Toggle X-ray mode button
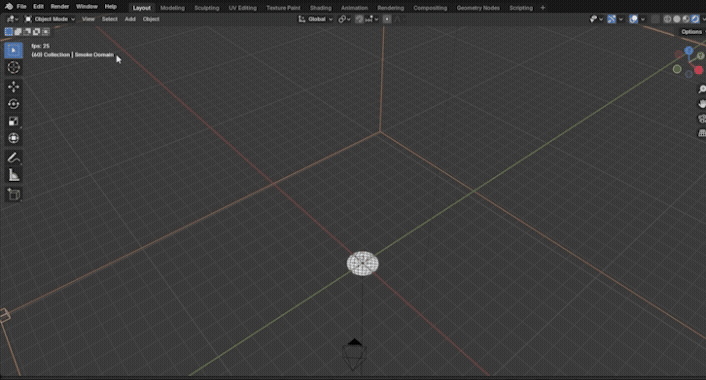Screen dimensions: 706x380 click(655, 19)
